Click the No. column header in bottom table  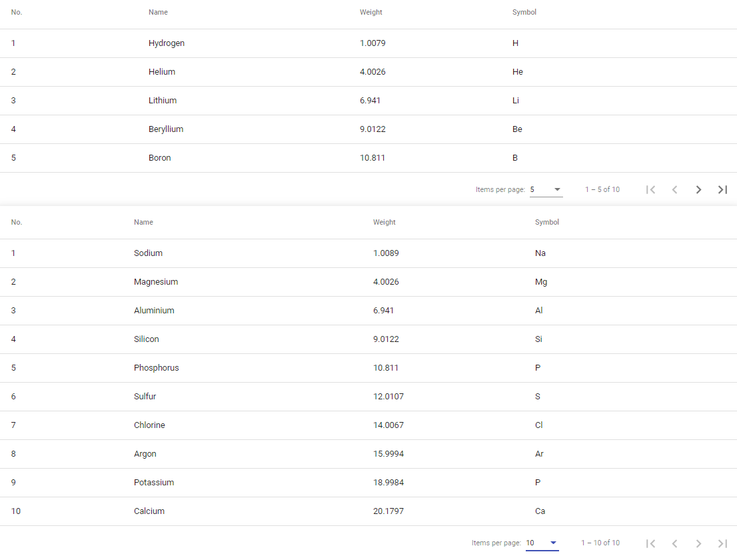[x=17, y=222]
